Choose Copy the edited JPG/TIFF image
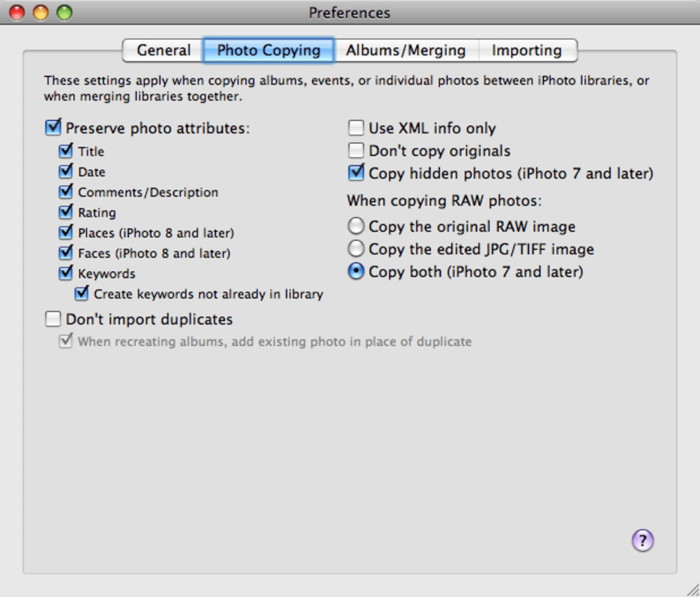This screenshot has height=597, width=700. (355, 248)
